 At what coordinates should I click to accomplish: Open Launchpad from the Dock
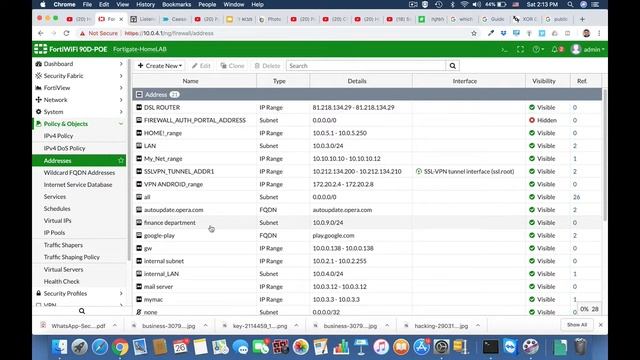click(x=80, y=347)
